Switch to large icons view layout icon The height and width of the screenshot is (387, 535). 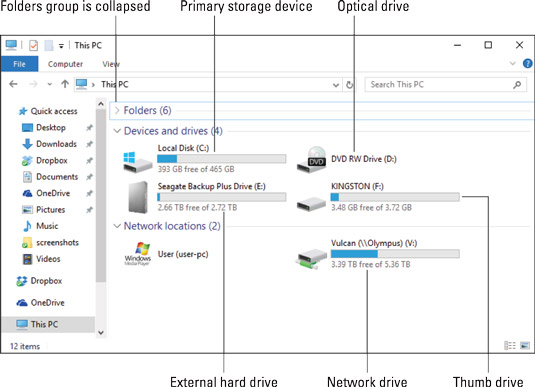coord(525,345)
